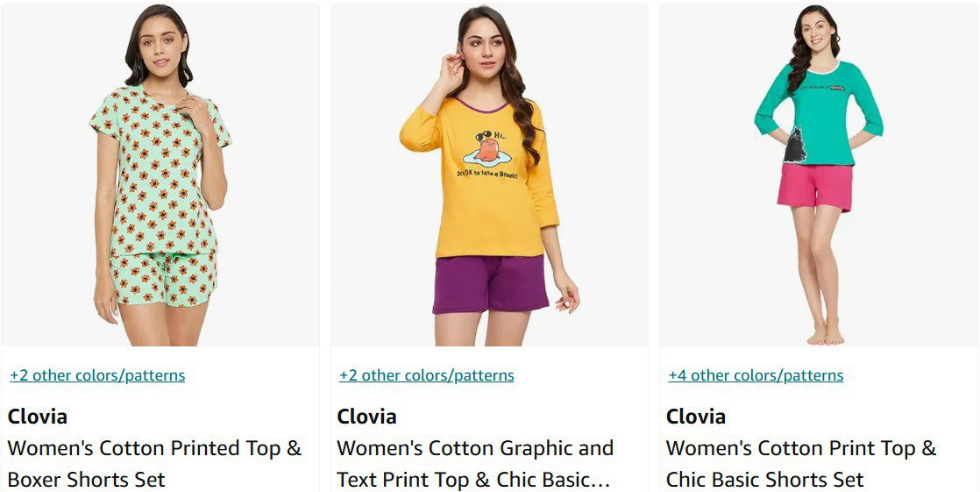Open the green floral printed set product image
This screenshot has width=980, height=492.
pos(160,175)
